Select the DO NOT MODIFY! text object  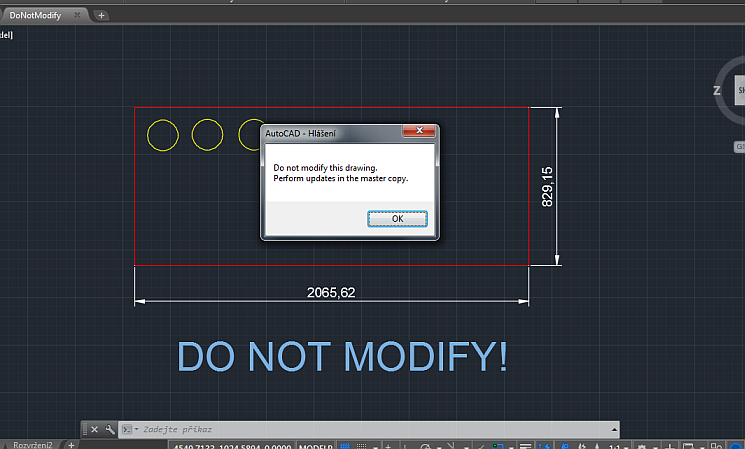[x=342, y=357]
